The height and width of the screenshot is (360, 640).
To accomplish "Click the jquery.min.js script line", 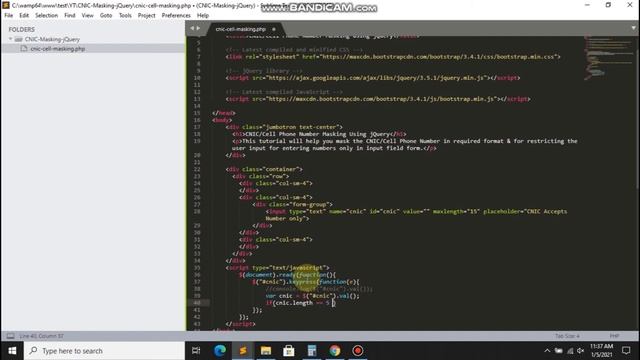I will pyautogui.click(x=373, y=78).
